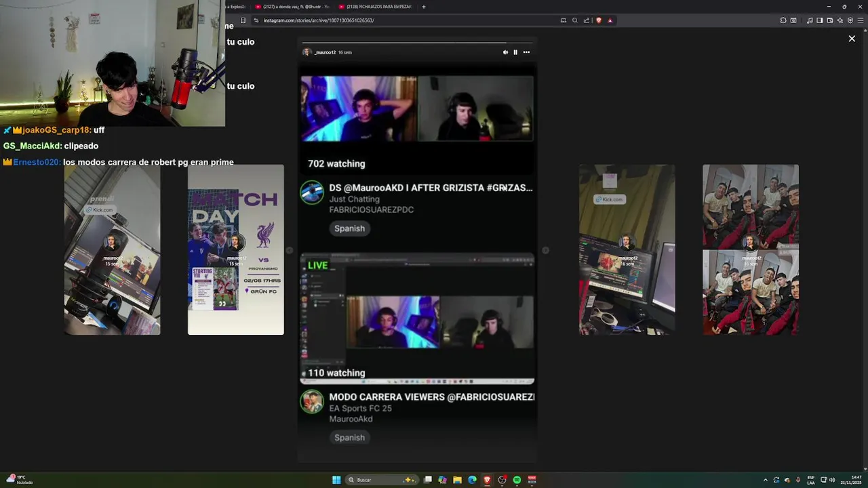Open Microsoft Edge from the taskbar
868x488 pixels.
pyautogui.click(x=473, y=480)
